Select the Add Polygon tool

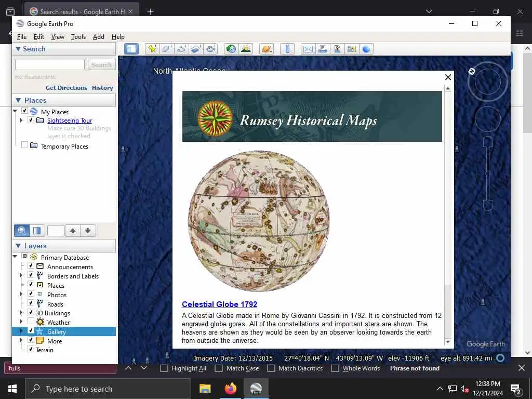tap(167, 49)
